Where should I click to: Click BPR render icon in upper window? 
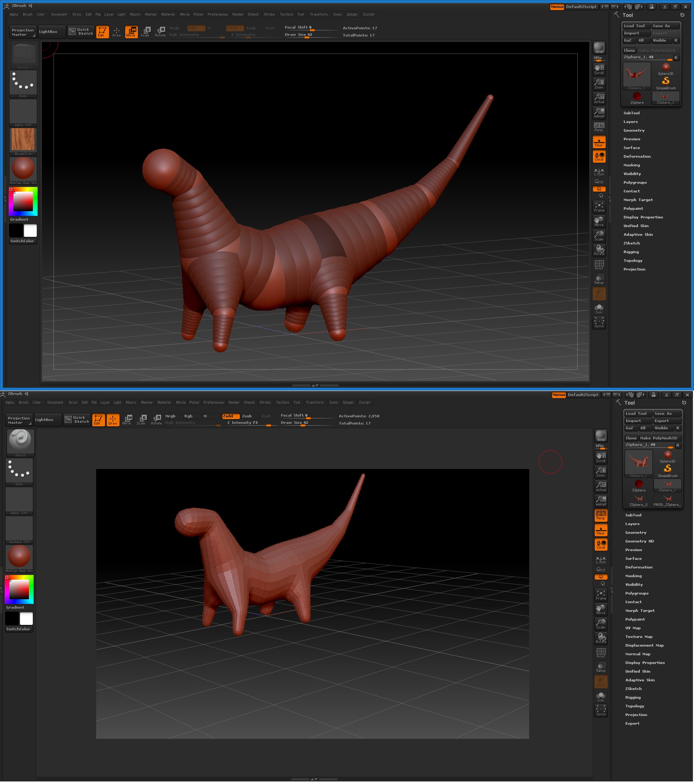click(599, 48)
